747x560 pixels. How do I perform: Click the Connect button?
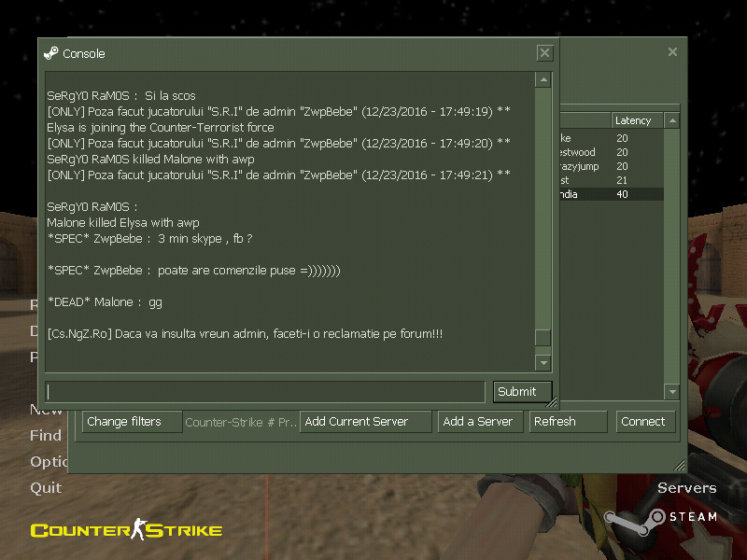click(643, 422)
